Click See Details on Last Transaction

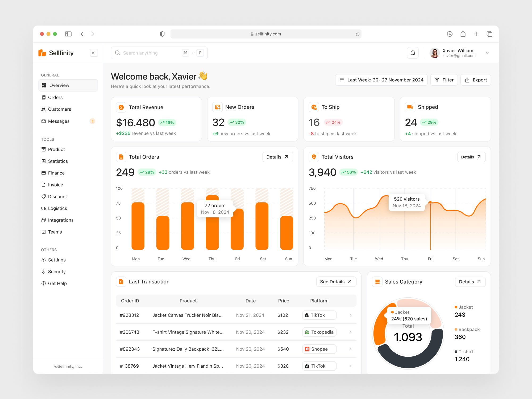[x=336, y=282]
